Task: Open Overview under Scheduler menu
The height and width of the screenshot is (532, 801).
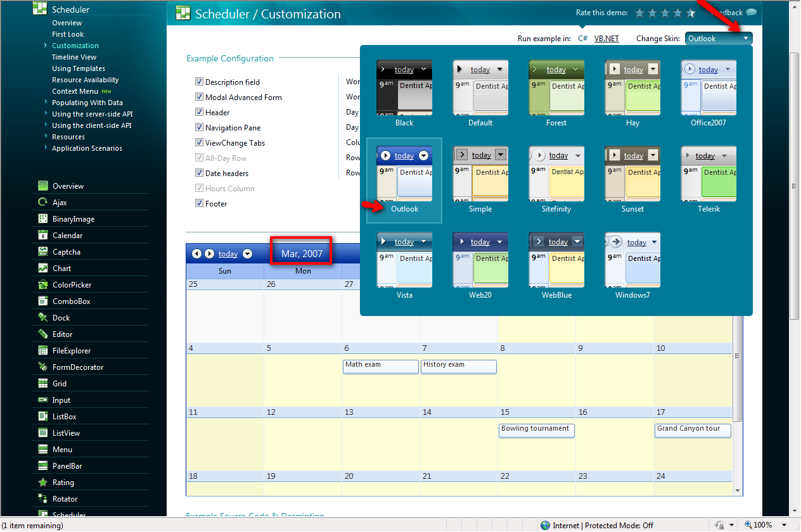Action: [x=67, y=23]
